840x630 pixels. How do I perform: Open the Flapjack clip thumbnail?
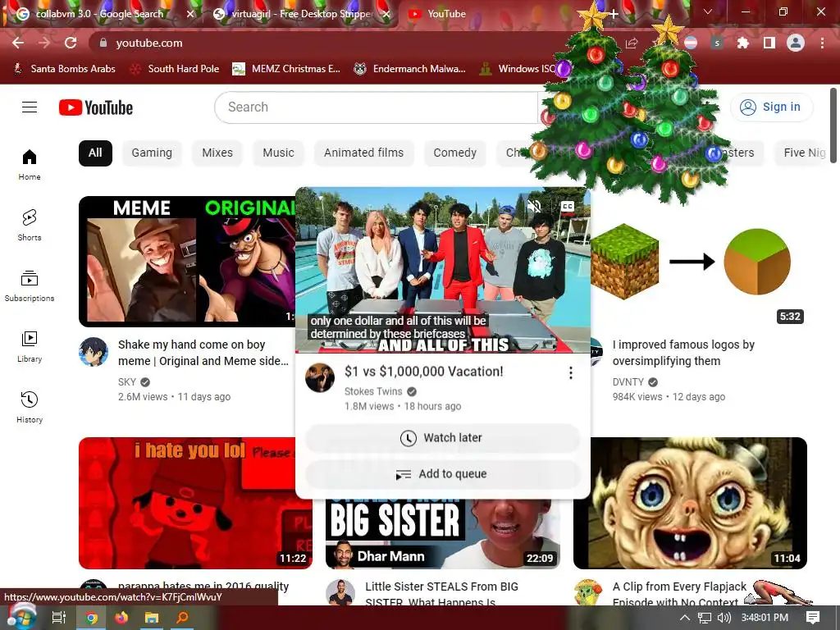(690, 503)
